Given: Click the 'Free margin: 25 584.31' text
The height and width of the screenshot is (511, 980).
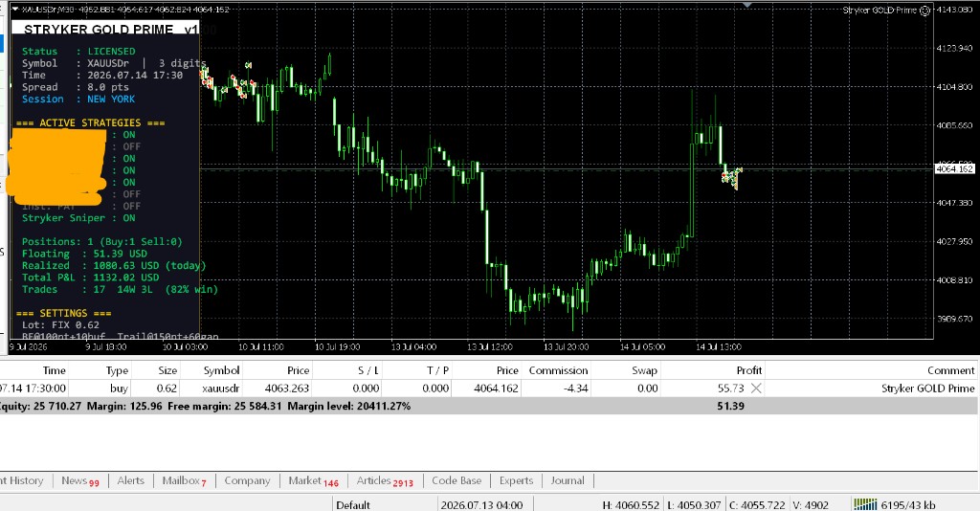Looking at the screenshot, I should pyautogui.click(x=224, y=406).
